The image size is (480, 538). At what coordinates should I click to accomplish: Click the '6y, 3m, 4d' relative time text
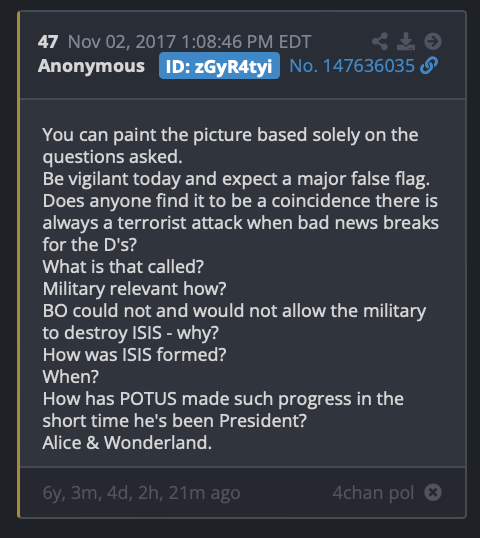pyautogui.click(x=141, y=493)
